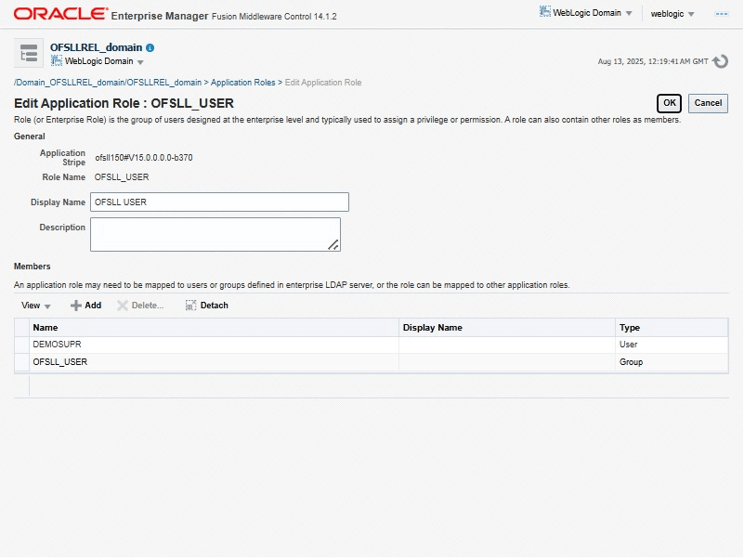The width and height of the screenshot is (744, 560).
Task: Grab the Description box resize handle
Action: coord(333,245)
